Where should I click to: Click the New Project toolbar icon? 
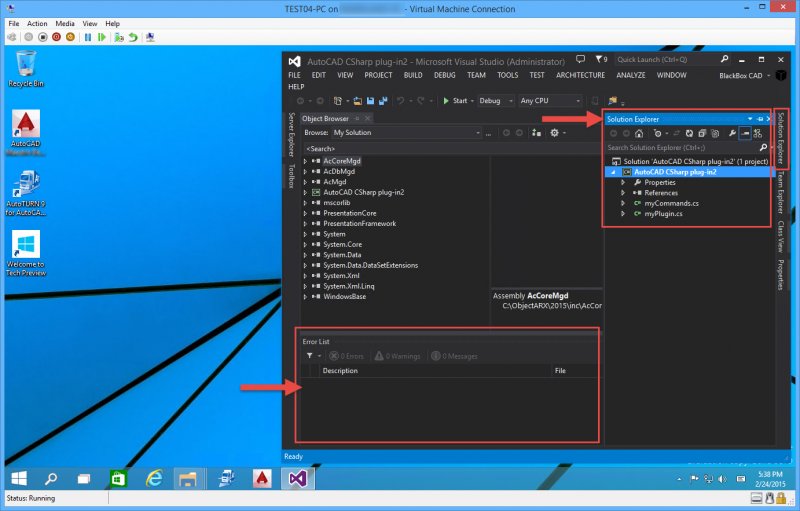(338, 101)
